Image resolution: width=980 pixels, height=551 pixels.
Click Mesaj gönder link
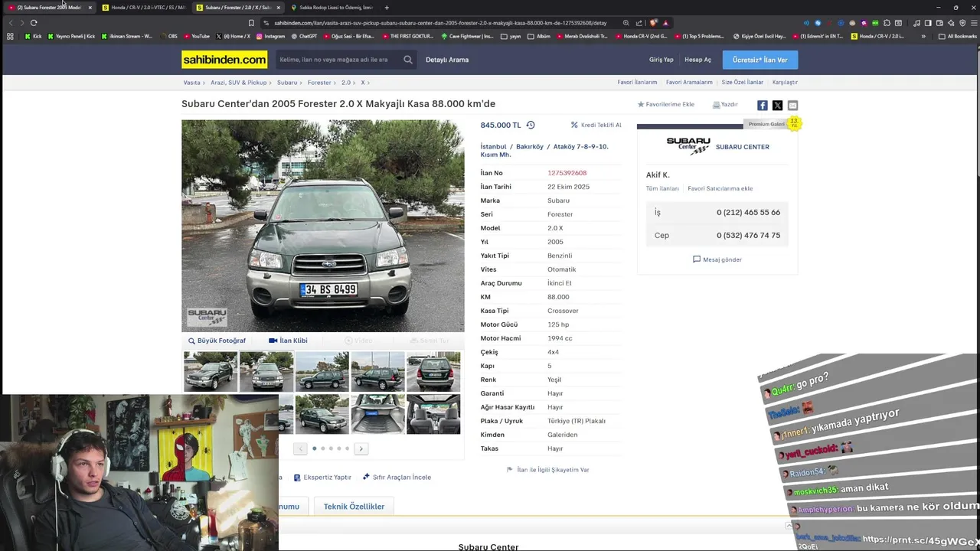(x=717, y=259)
